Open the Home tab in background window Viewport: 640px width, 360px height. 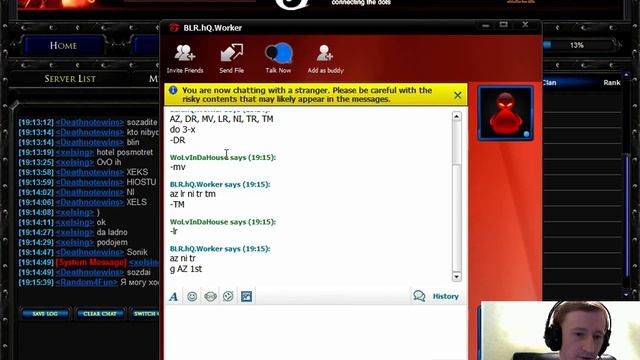(63, 45)
